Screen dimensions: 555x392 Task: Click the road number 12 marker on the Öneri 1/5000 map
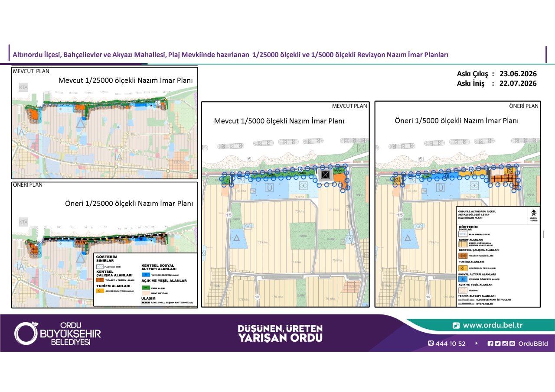tap(428, 297)
